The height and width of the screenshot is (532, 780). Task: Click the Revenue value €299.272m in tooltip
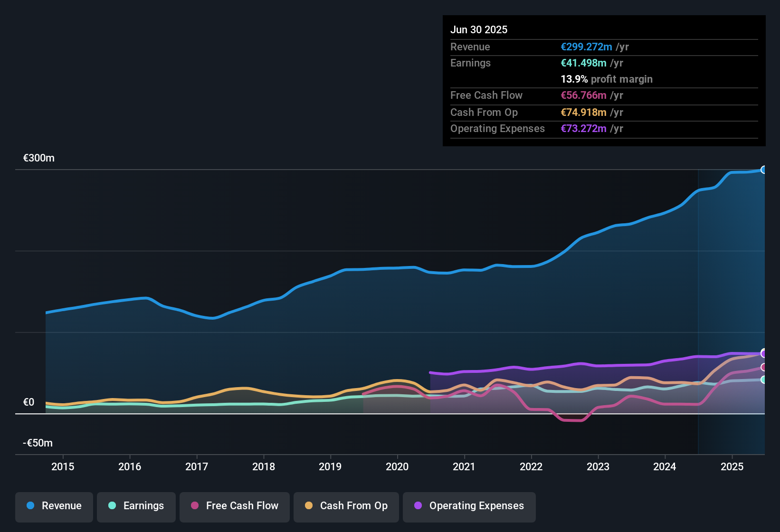(x=586, y=47)
